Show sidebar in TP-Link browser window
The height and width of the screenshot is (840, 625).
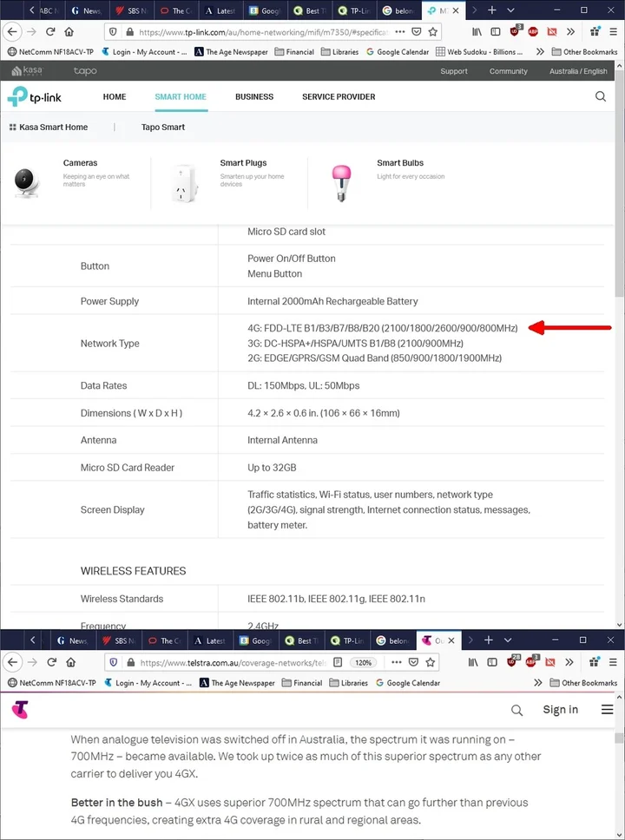(x=496, y=32)
